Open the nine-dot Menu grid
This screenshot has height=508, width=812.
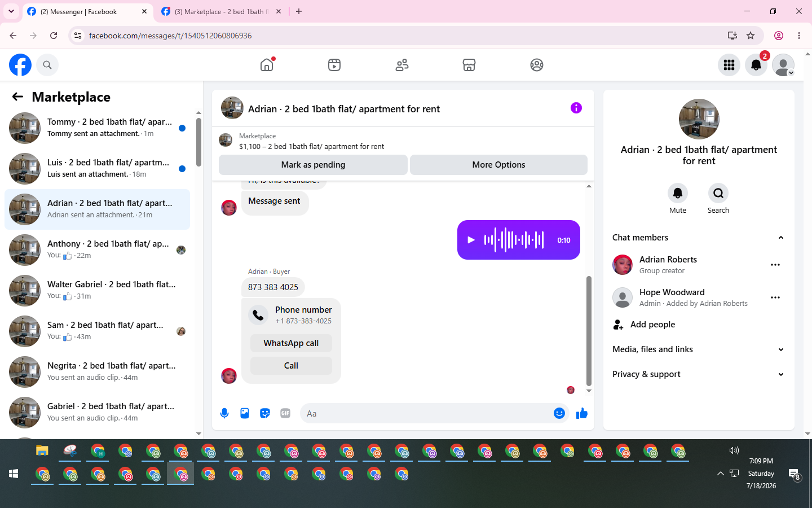click(x=729, y=65)
